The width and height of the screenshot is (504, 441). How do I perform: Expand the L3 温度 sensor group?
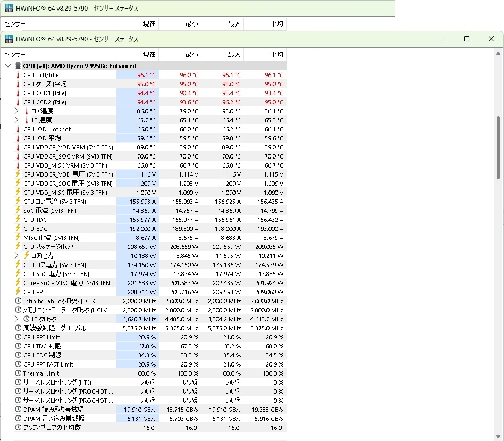point(16,120)
